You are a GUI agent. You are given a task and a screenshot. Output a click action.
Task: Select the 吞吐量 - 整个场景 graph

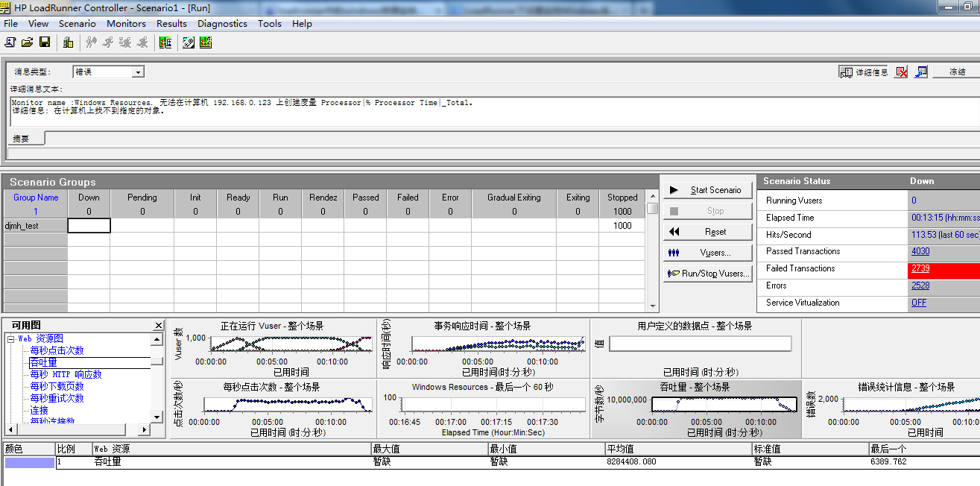[x=695, y=408]
